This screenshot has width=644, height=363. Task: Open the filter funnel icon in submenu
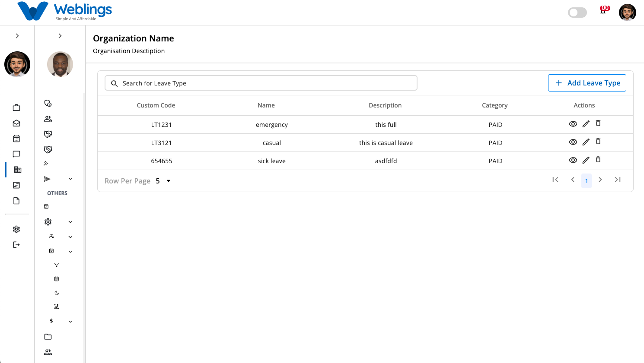56,265
